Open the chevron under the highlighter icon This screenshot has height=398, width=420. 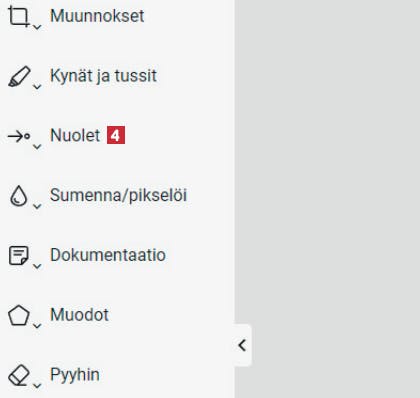tap(37, 87)
